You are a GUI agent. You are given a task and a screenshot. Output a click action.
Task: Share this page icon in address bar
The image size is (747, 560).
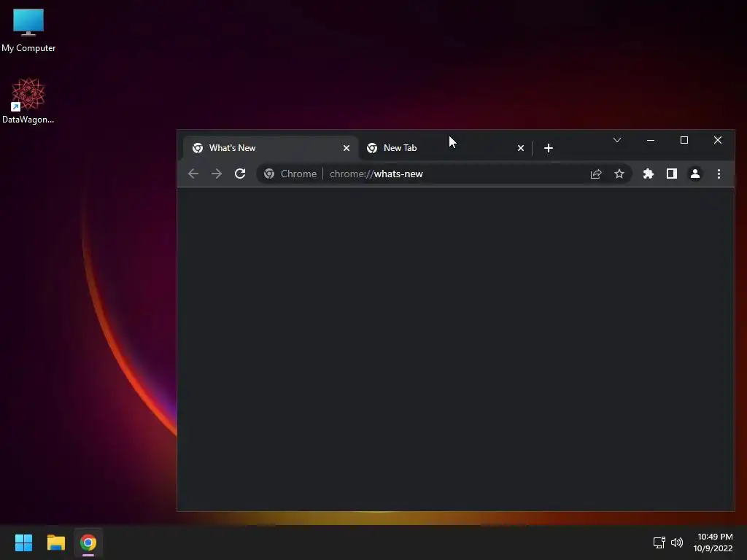tap(596, 174)
